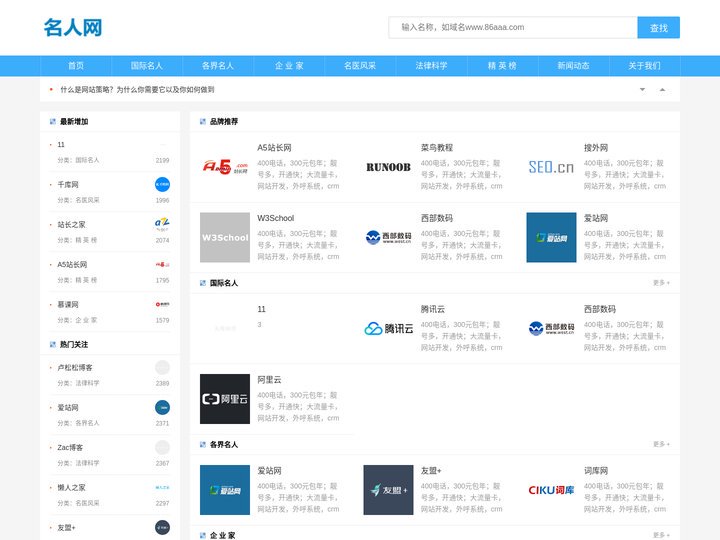
Task: Open 卢松松博客 entry in 热门关注
Action: pos(75,367)
